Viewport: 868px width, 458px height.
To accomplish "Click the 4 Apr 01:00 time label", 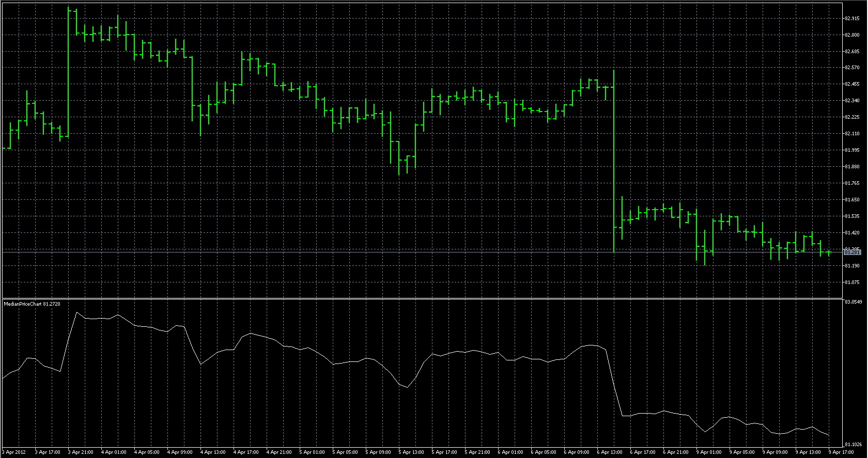I will coord(114,452).
